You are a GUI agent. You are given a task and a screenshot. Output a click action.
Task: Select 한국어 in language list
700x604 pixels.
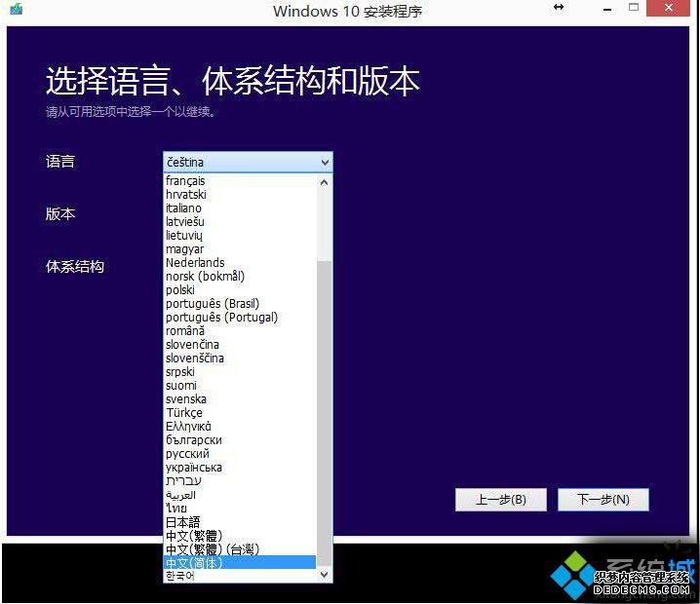[x=241, y=576]
